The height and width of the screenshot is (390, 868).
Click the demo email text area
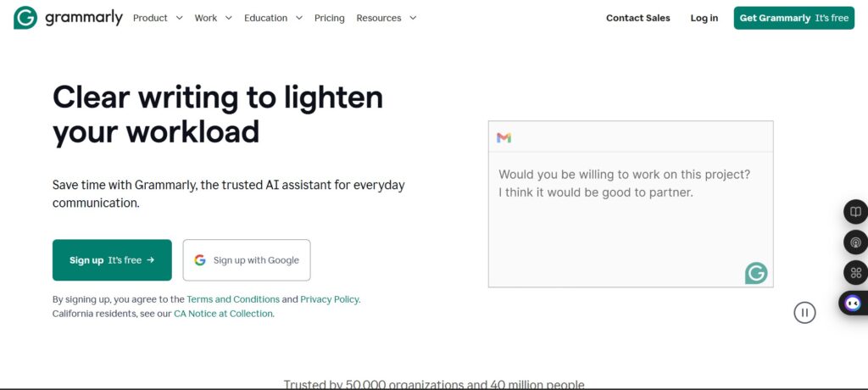point(631,220)
